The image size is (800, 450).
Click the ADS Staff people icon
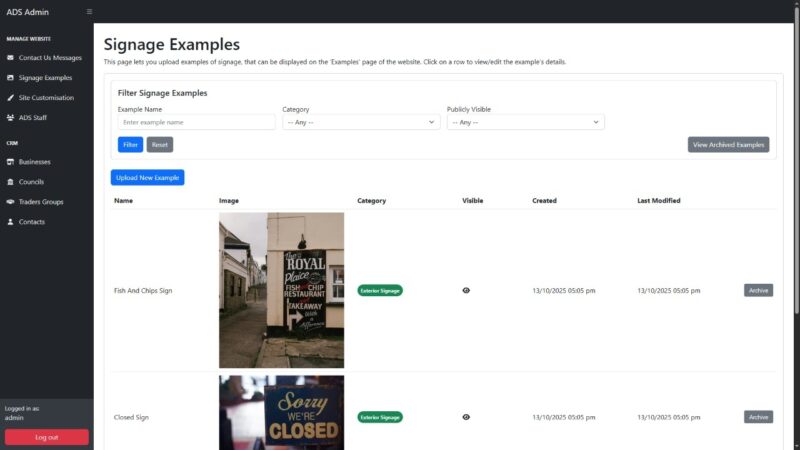click(10, 117)
